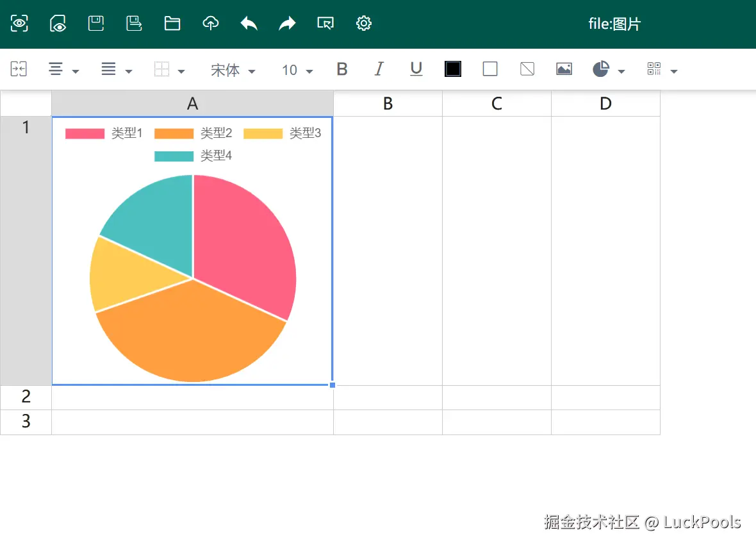Select column D header

pyautogui.click(x=605, y=103)
